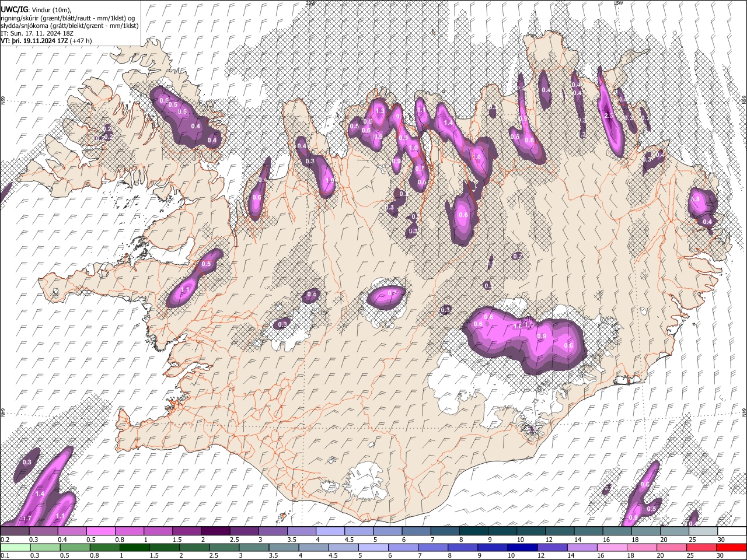This screenshot has width=747, height=560.
Task: Click the '1.7' precipitation value on map
Action: coord(27,519)
